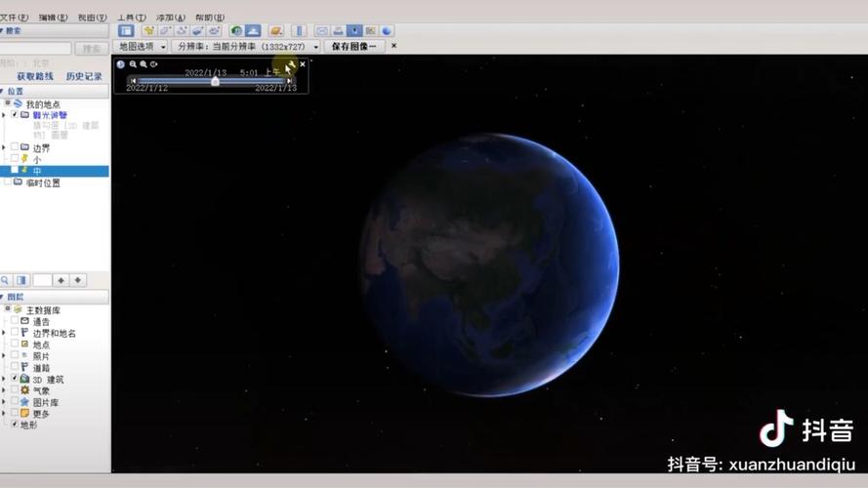Step time slider forward to end

[x=289, y=81]
